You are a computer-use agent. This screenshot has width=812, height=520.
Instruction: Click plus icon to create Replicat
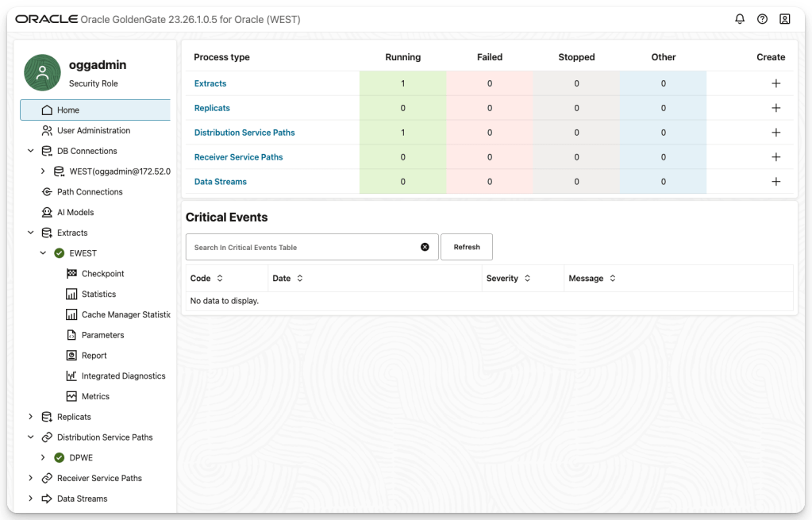click(x=775, y=108)
